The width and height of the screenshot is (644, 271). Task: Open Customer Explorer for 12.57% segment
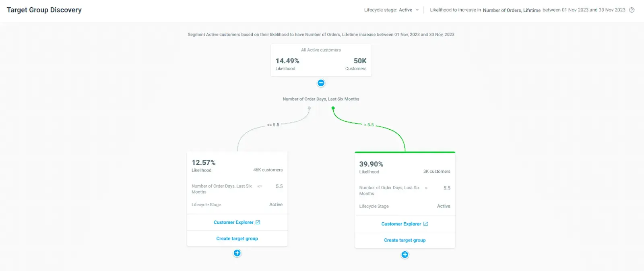coord(233,222)
